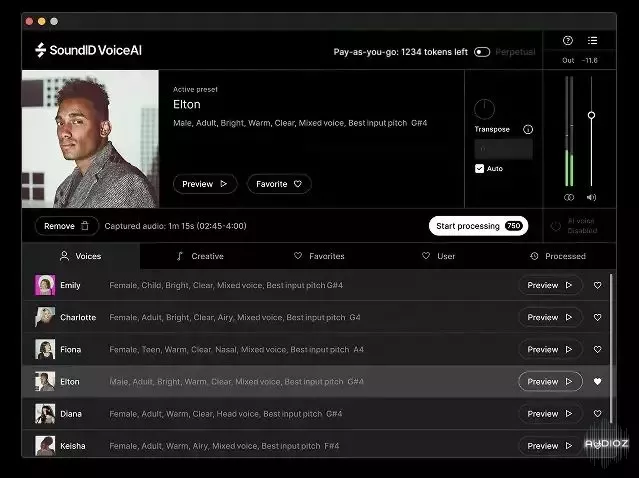
Task: Preview the Emily voice
Action: click(x=550, y=285)
